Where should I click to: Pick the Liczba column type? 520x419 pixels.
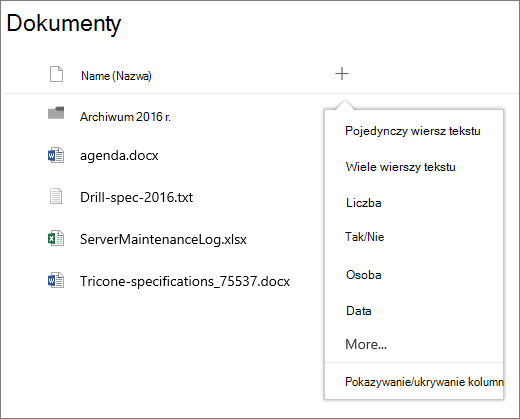[x=363, y=203]
